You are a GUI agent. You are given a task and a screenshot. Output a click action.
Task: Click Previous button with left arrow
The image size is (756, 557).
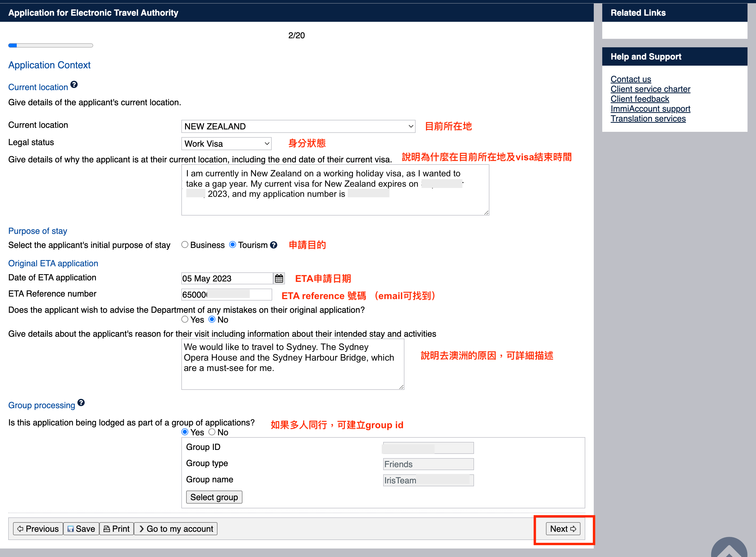tap(38, 529)
